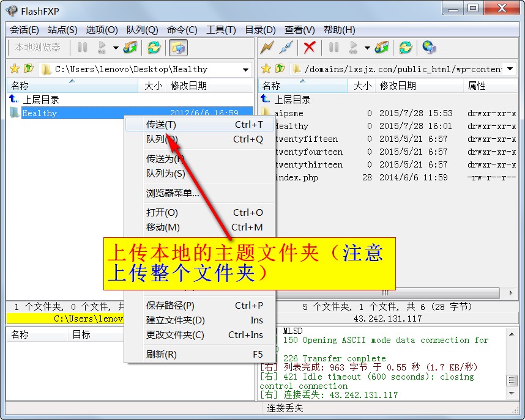Sort the remote pane by 大小 column
The image size is (525, 420).
click(362, 86)
